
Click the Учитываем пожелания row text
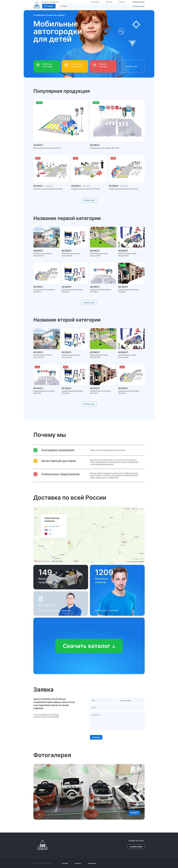pyautogui.click(x=58, y=450)
